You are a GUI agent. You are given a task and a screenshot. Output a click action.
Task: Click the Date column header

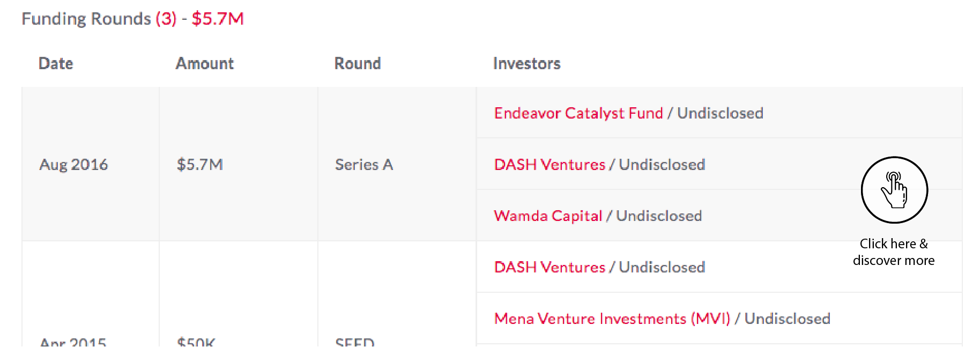click(56, 63)
